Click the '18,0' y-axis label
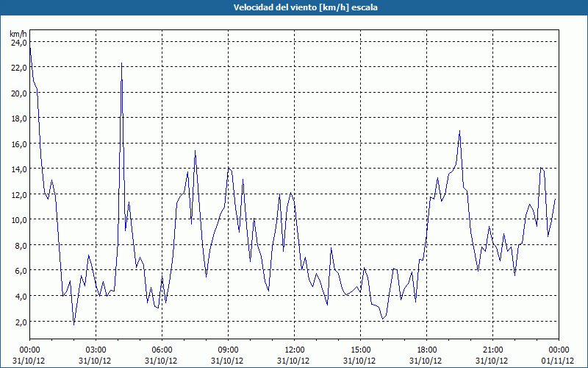Image resolution: width=588 pixels, height=368 pixels. click(19, 118)
